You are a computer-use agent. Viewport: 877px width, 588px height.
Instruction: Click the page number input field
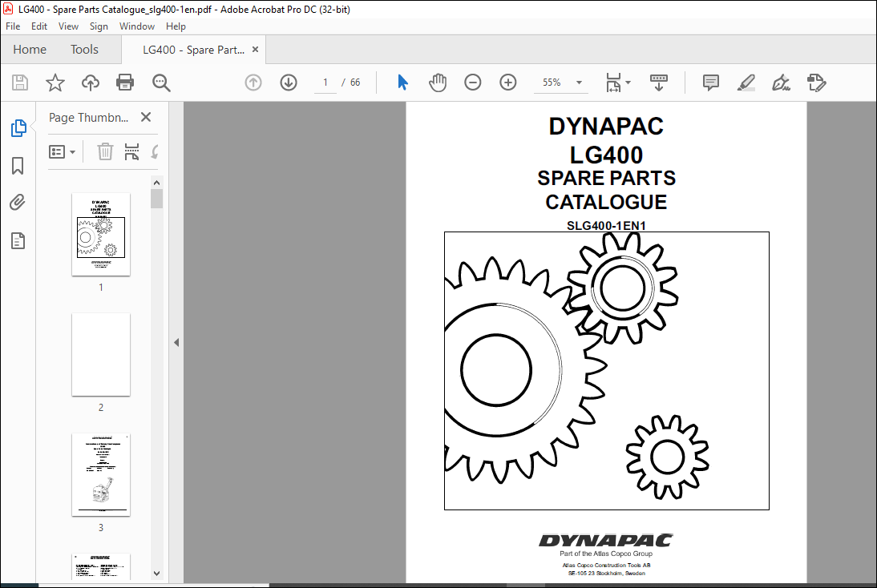point(325,83)
